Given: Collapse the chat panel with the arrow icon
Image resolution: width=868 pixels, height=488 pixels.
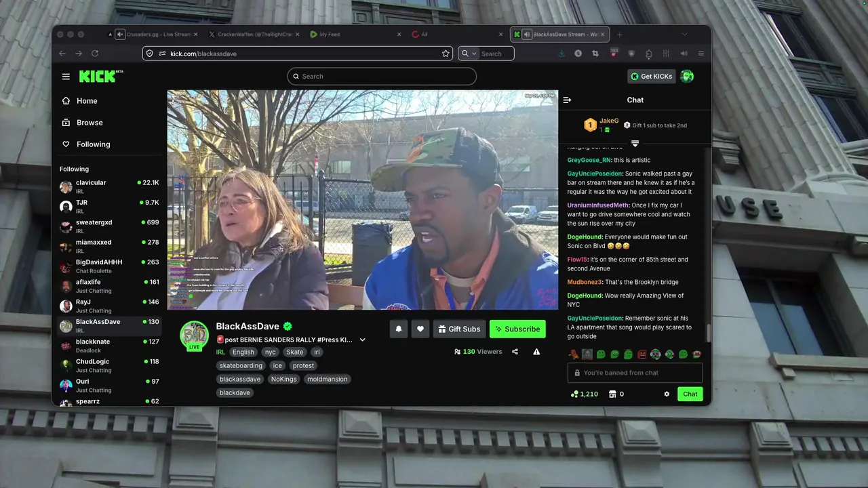Looking at the screenshot, I should [567, 100].
